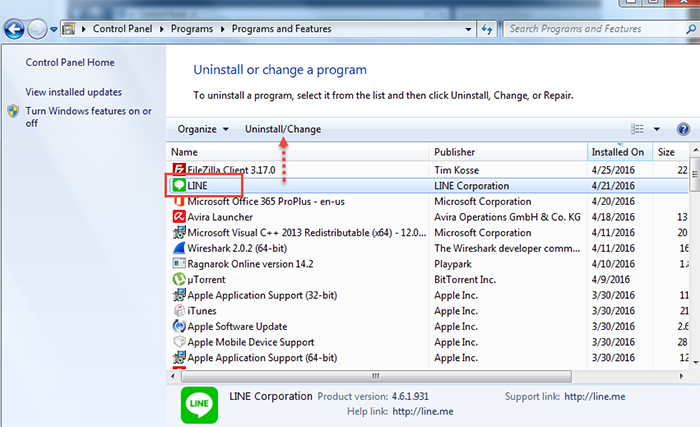
Task: Select Microsoft Office 365 ProPlus icon
Action: tap(179, 201)
